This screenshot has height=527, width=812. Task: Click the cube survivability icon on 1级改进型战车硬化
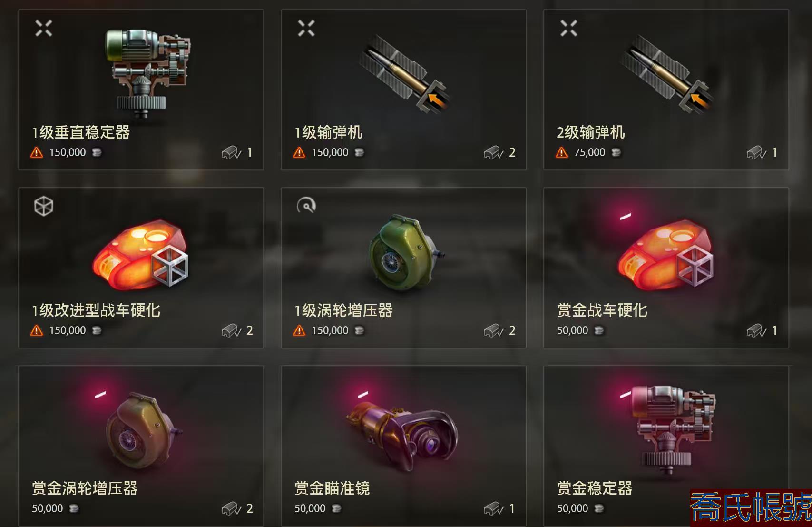[44, 207]
